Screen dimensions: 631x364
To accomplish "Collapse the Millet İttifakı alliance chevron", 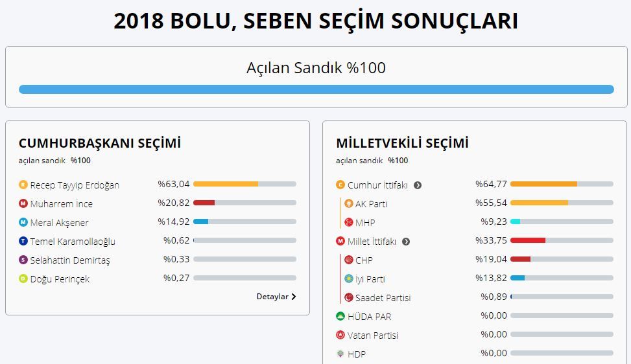I will (406, 242).
